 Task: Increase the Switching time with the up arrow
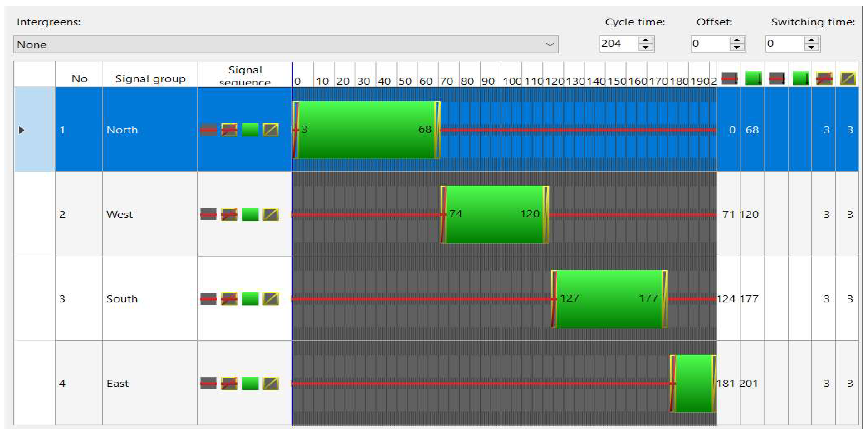(812, 40)
